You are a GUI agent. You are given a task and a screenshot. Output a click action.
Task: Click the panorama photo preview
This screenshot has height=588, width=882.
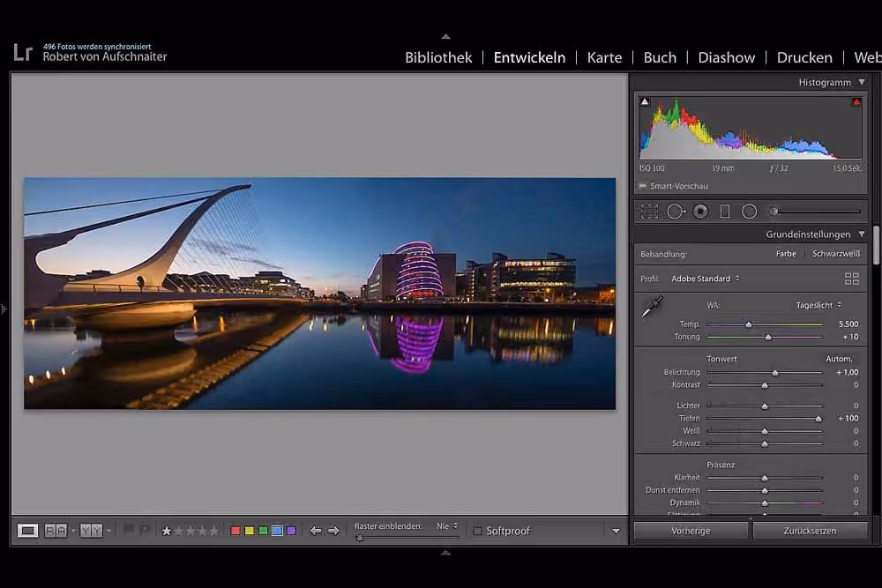point(319,294)
